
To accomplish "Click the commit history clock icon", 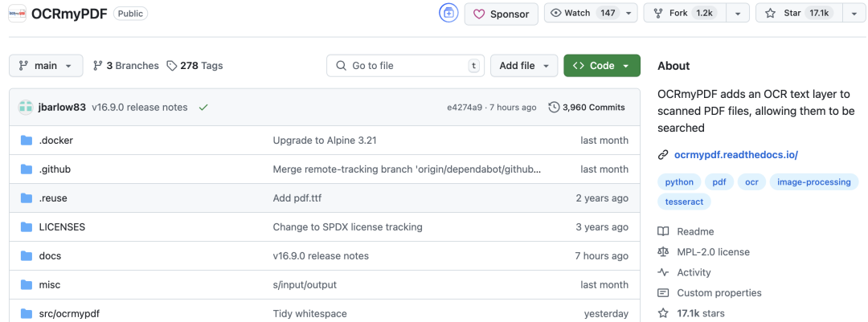I will pos(554,108).
